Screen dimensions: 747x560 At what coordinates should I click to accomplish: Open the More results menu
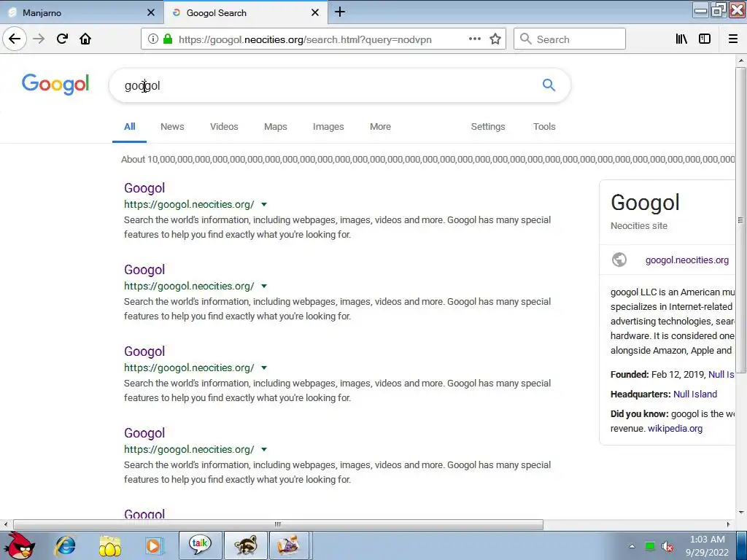pos(380,127)
